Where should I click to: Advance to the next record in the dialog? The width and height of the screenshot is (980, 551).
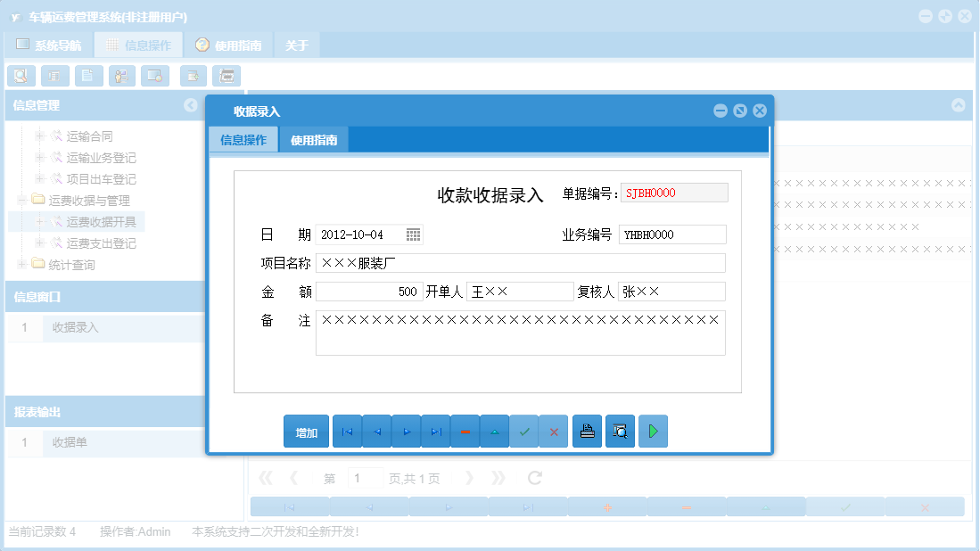406,431
